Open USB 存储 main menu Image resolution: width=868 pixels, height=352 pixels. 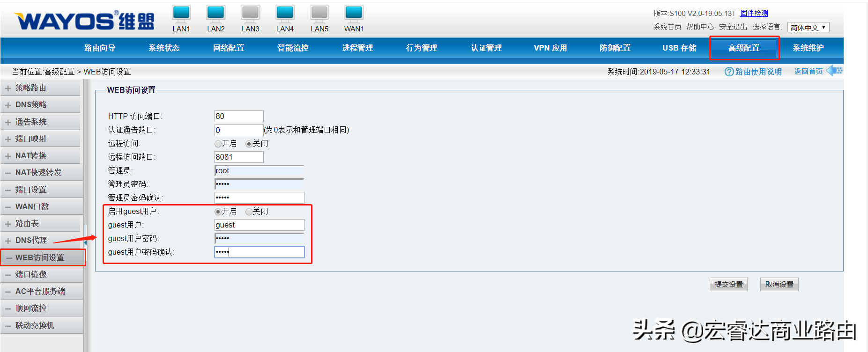(679, 48)
